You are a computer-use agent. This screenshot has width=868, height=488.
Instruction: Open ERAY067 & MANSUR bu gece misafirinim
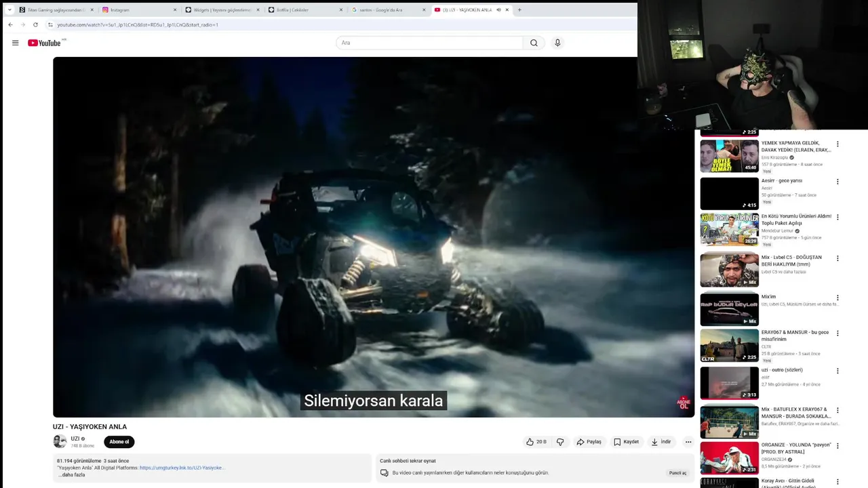pyautogui.click(x=795, y=335)
